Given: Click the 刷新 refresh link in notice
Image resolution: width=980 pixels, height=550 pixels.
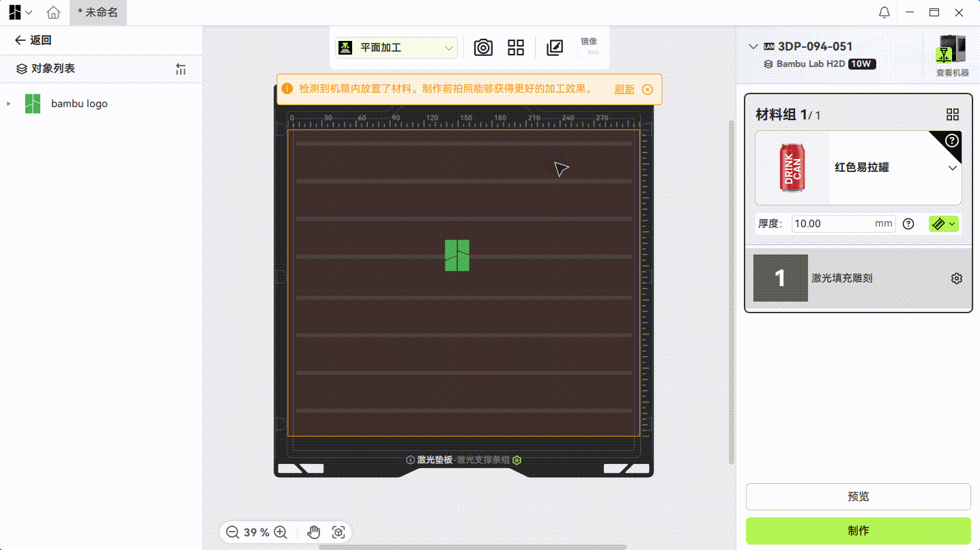Looking at the screenshot, I should pyautogui.click(x=624, y=89).
